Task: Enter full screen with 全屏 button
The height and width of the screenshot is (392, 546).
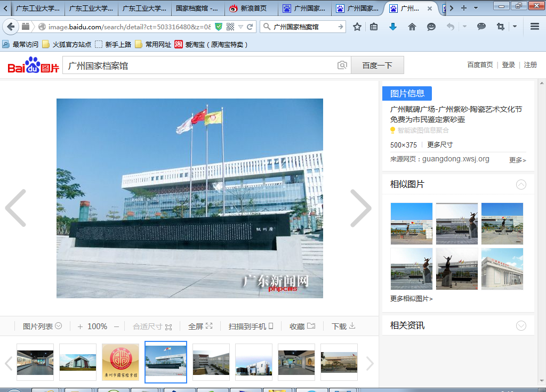Action: pyautogui.click(x=200, y=326)
